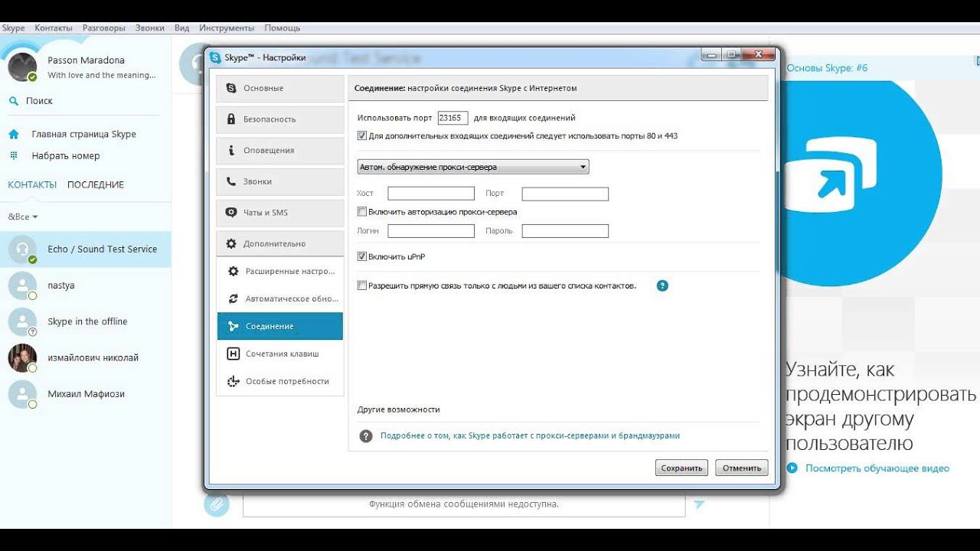The image size is (980, 551).
Task: Open the Звонки settings section
Action: pyautogui.click(x=280, y=181)
